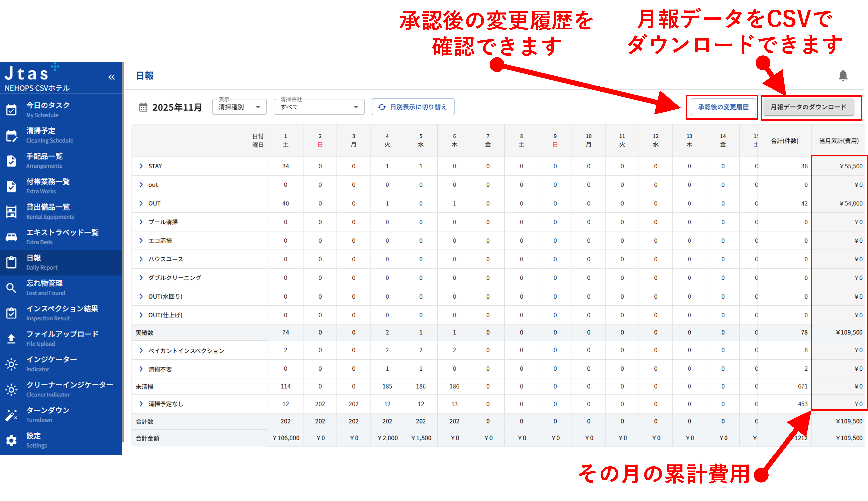This screenshot has height=501, width=868.
Task: Open the 清掃会社 すべて dropdown
Action: point(319,107)
